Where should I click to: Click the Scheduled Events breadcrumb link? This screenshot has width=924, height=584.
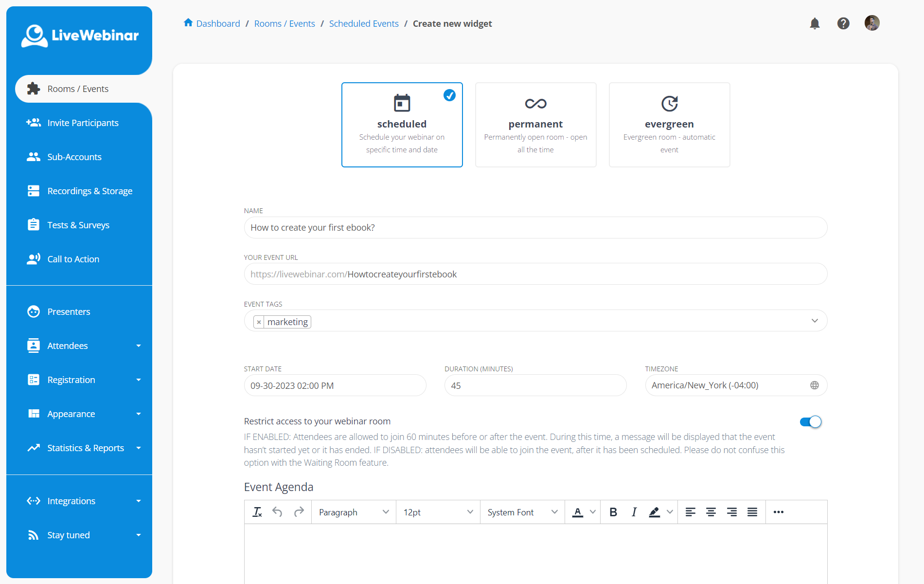click(363, 23)
